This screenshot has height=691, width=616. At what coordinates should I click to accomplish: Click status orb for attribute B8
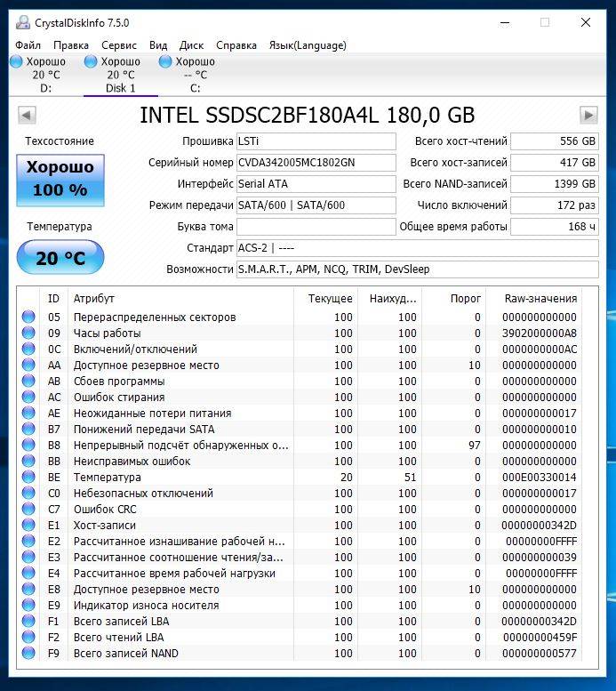pos(28,445)
